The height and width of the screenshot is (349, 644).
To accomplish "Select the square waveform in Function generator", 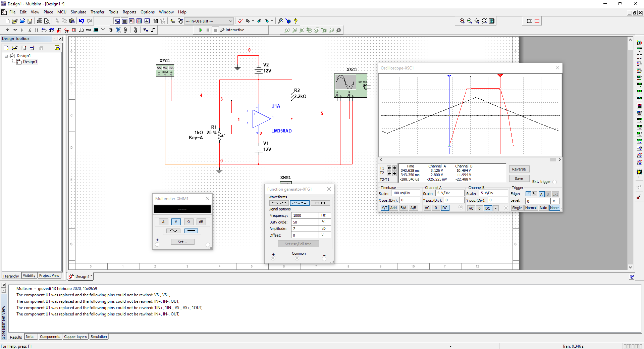I will point(320,203).
